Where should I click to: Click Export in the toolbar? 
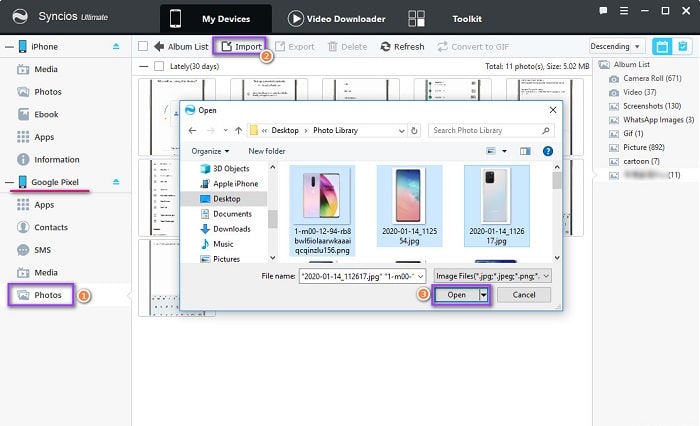click(x=295, y=46)
